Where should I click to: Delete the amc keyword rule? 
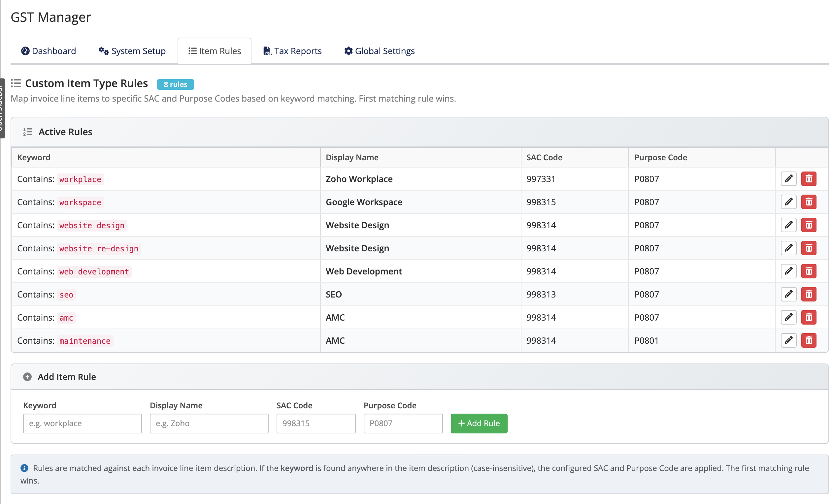809,317
